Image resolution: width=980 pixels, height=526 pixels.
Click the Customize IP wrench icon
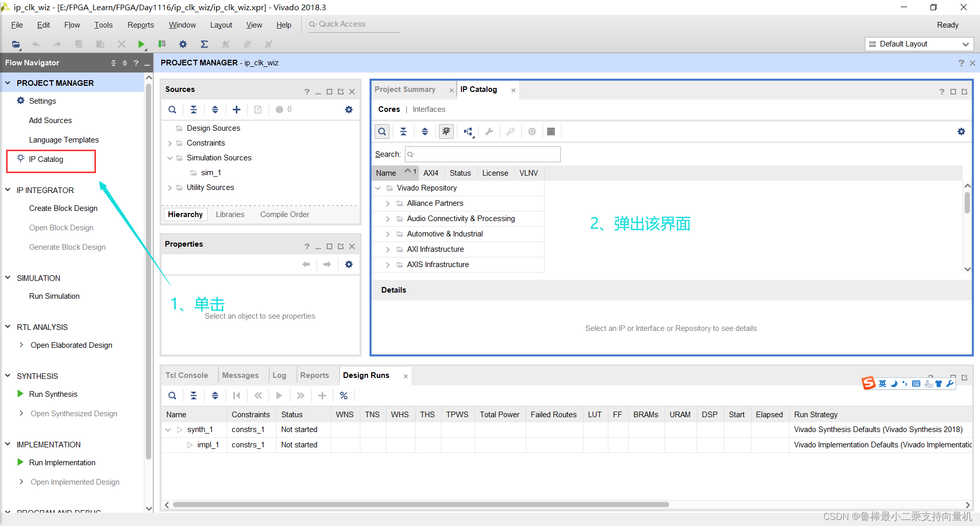click(489, 132)
